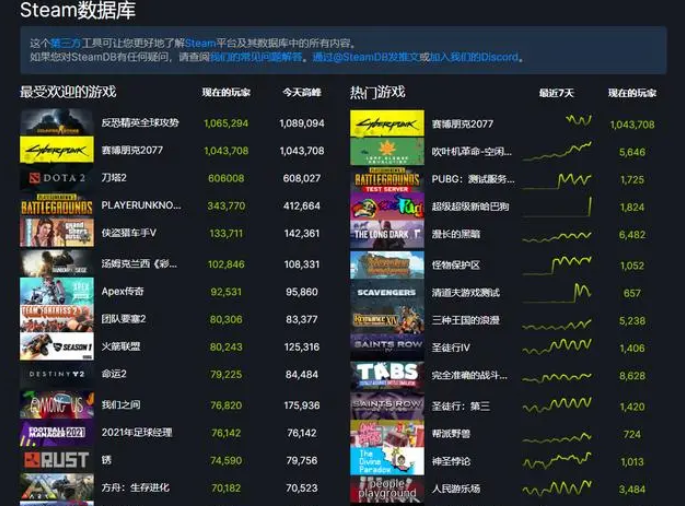Open the PLAYERUNKNOWN'S BATTLEGROUNDS thumbnail in the popular list
The height and width of the screenshot is (506, 685).
(x=57, y=205)
